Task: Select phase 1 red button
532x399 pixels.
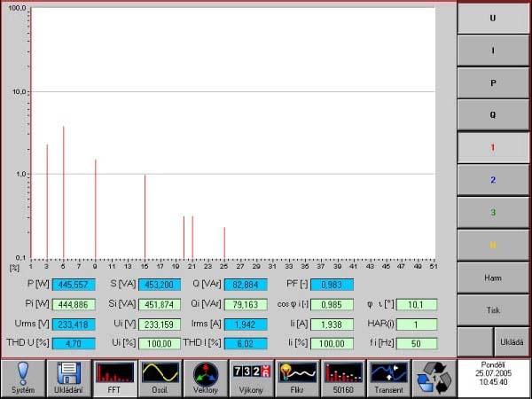Action: [493, 147]
